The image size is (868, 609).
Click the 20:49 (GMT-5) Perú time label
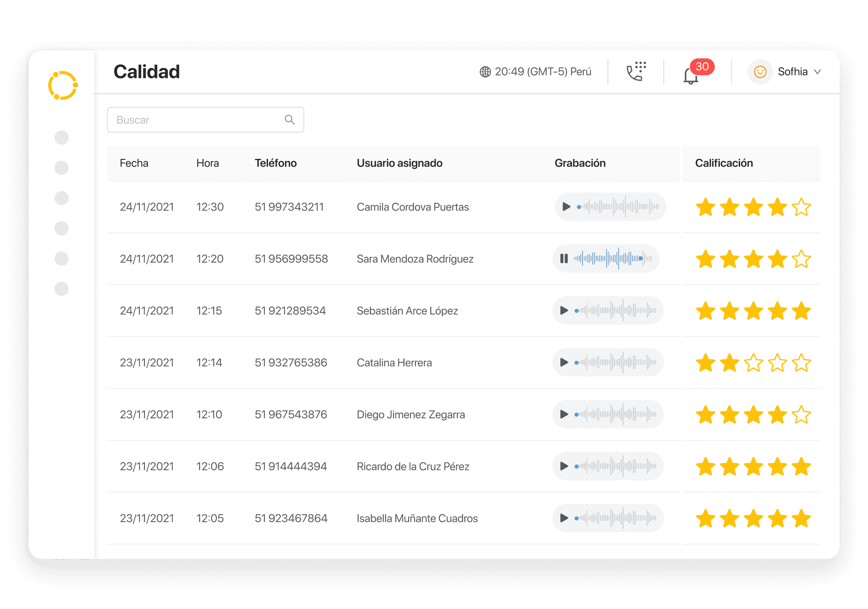coord(543,71)
